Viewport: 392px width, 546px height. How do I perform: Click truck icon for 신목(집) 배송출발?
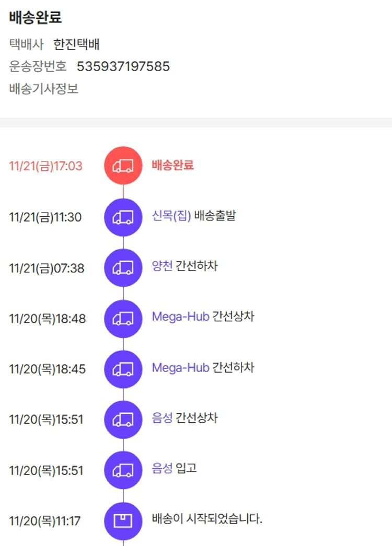123,217
